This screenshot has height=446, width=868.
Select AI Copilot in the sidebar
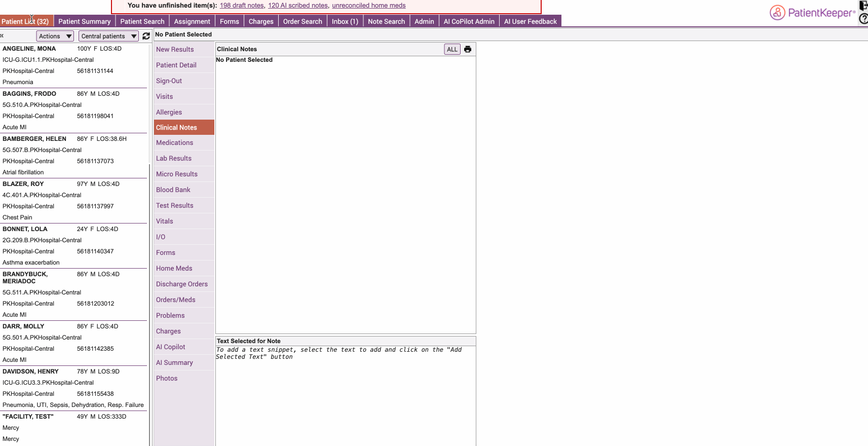(x=171, y=347)
